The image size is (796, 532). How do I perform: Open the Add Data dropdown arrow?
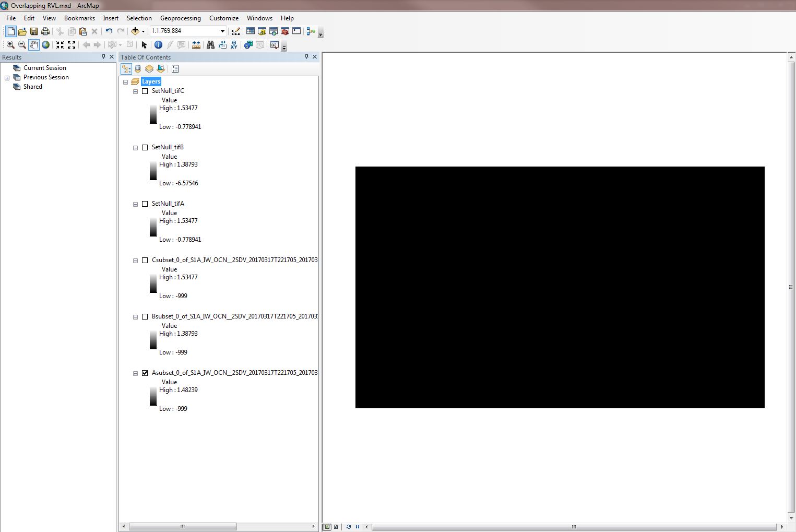pos(143,31)
